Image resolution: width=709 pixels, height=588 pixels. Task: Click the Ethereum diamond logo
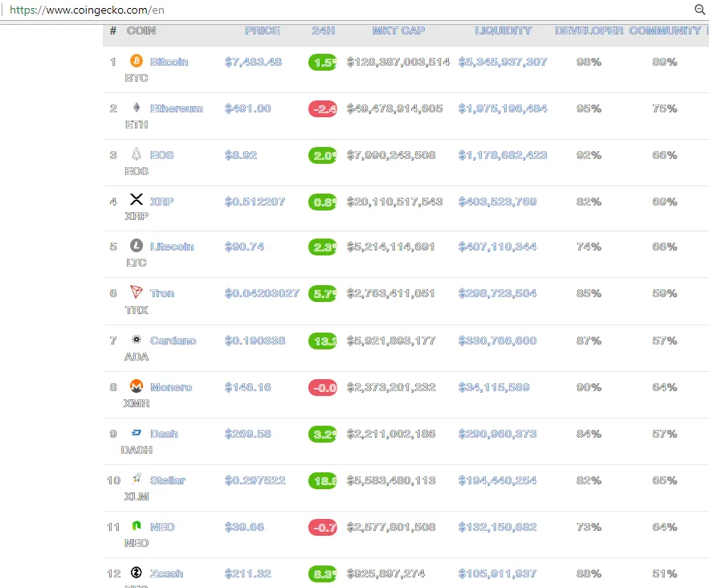137,107
